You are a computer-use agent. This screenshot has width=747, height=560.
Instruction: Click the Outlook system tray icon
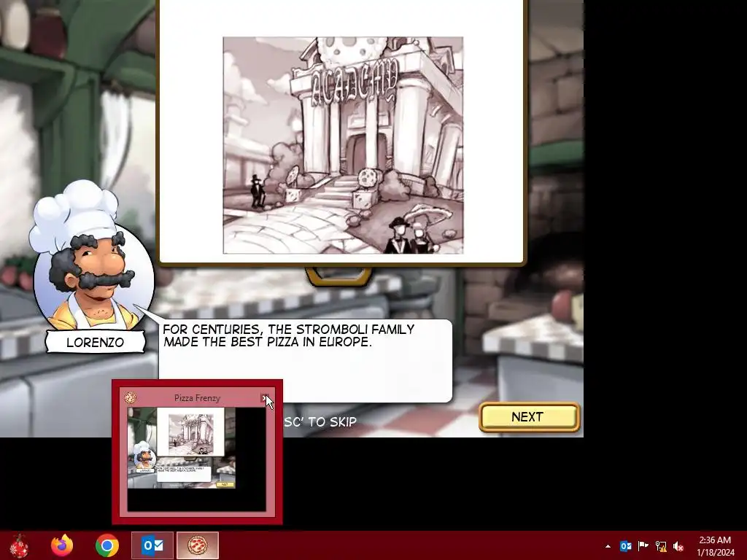[x=625, y=546]
